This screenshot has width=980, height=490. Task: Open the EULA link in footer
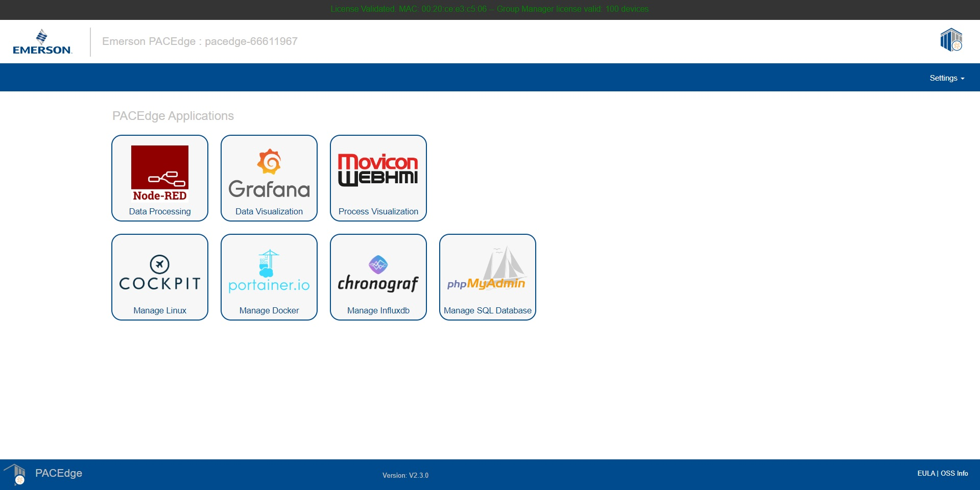coord(926,473)
